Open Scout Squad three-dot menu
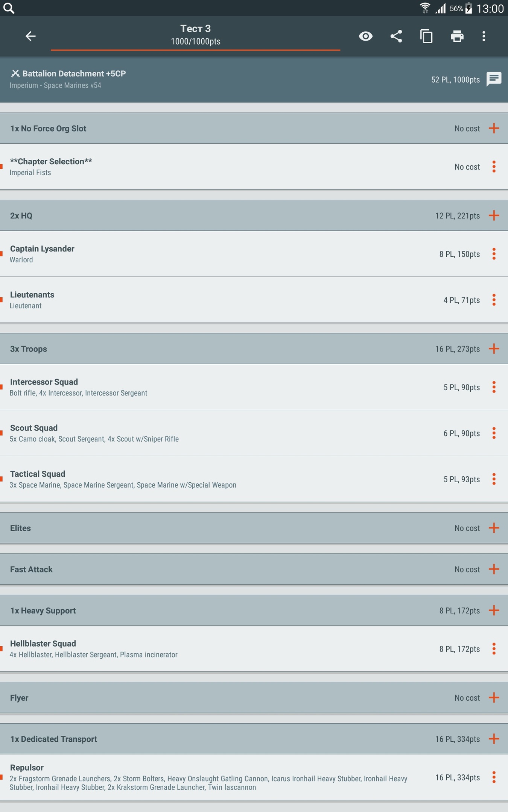The width and height of the screenshot is (508, 812). pos(494,433)
